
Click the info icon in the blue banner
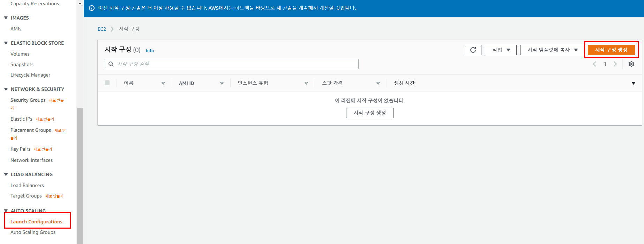(x=92, y=8)
